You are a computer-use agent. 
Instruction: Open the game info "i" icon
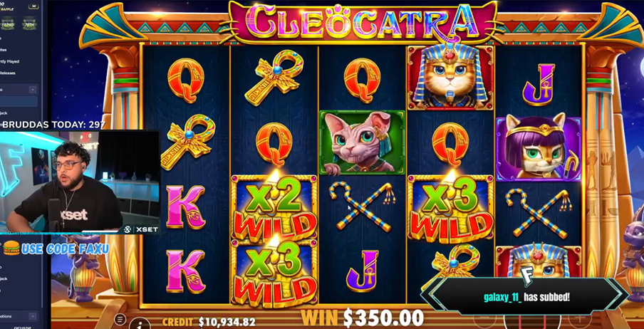coord(141,325)
